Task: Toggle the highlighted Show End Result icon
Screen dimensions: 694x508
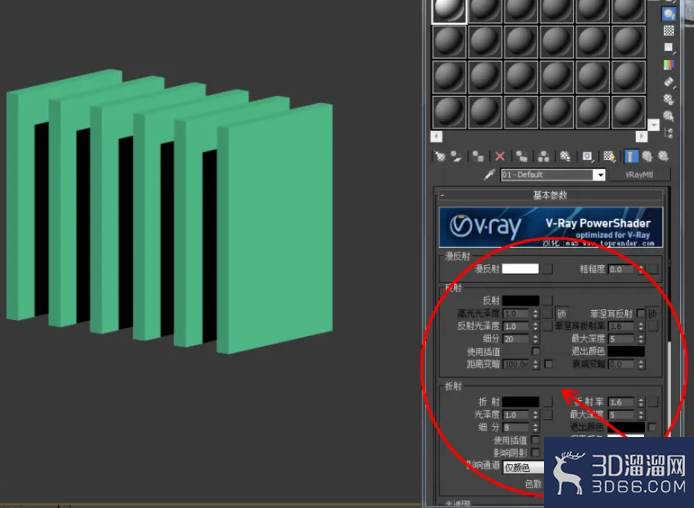Action: (631, 156)
